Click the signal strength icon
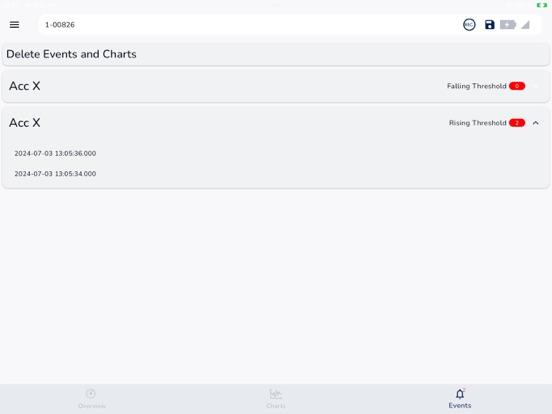The width and height of the screenshot is (552, 414). [525, 25]
